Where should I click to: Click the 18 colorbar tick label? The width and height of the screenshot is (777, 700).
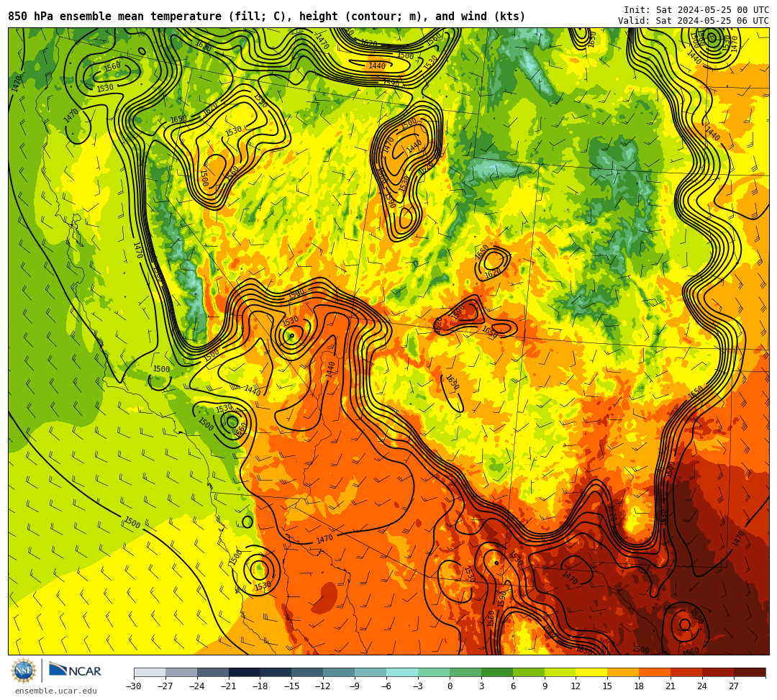pyautogui.click(x=640, y=686)
